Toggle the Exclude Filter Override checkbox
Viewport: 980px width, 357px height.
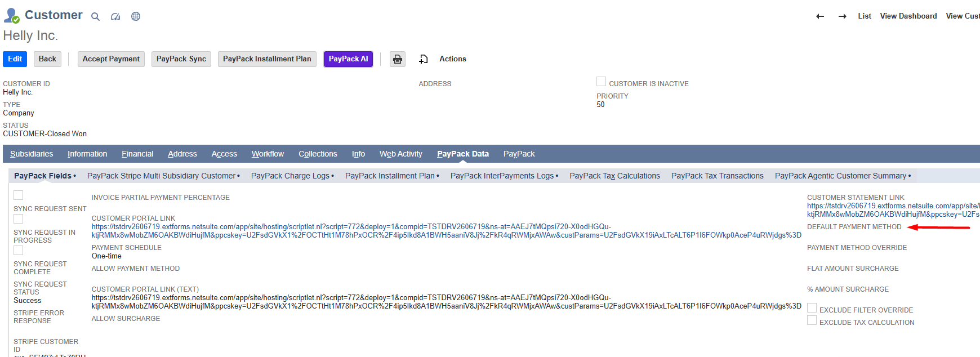tap(812, 308)
